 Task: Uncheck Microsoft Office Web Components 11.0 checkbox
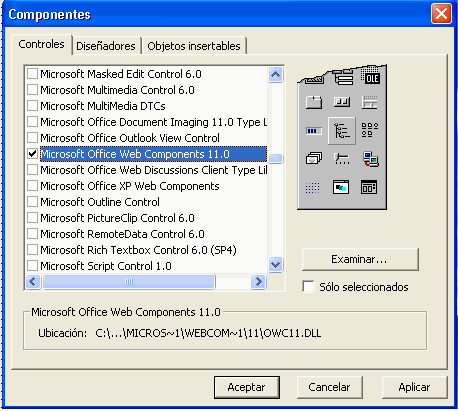32,154
